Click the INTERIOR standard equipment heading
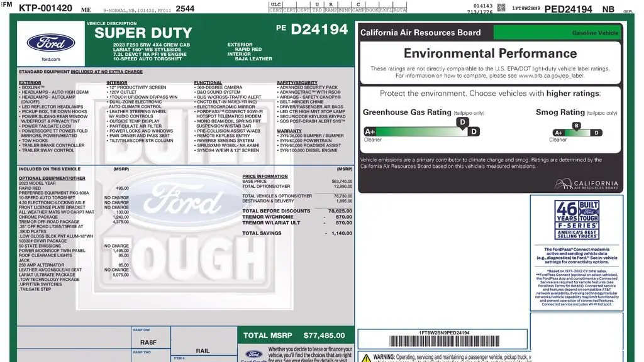The image size is (644, 362). pos(116,83)
